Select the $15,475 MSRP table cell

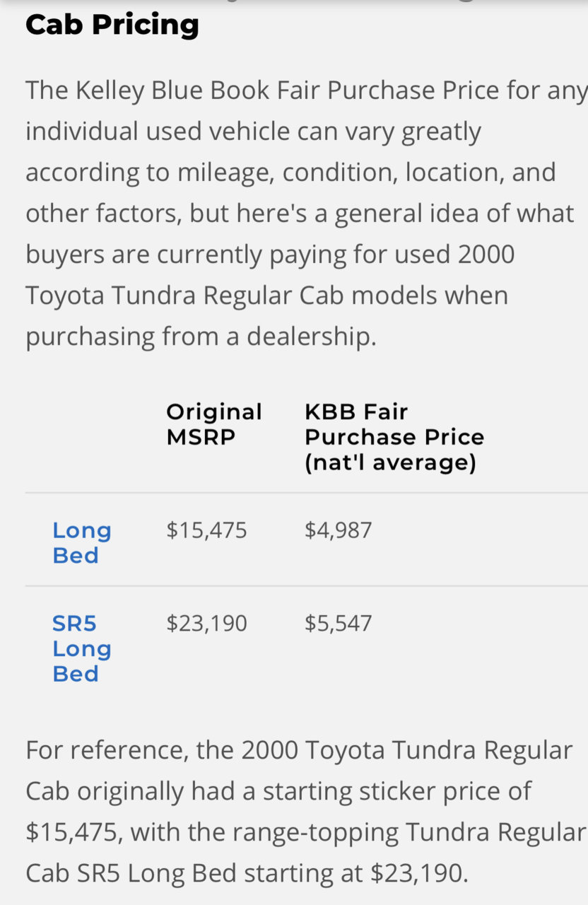click(x=206, y=530)
